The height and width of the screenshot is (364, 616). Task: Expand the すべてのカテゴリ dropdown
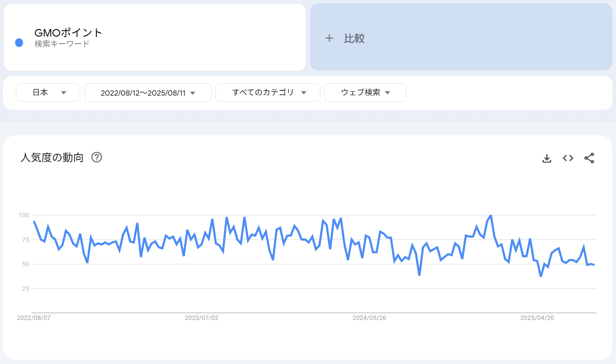268,93
